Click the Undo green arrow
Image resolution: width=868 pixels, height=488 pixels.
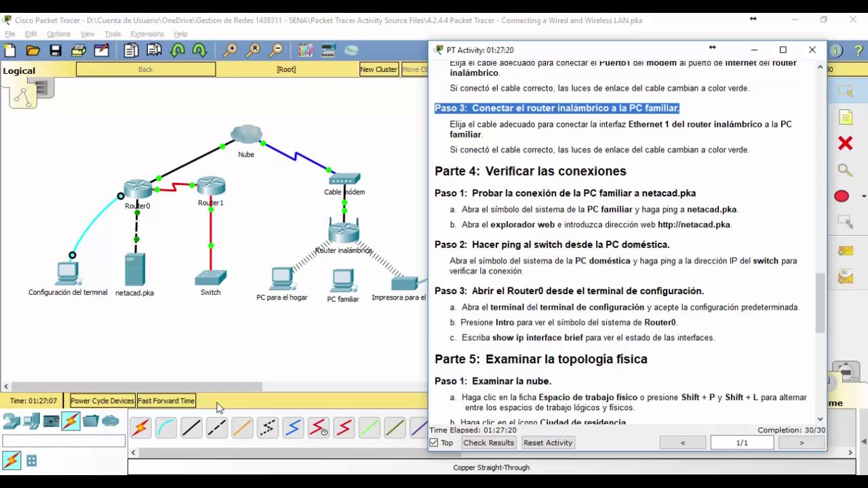178,50
